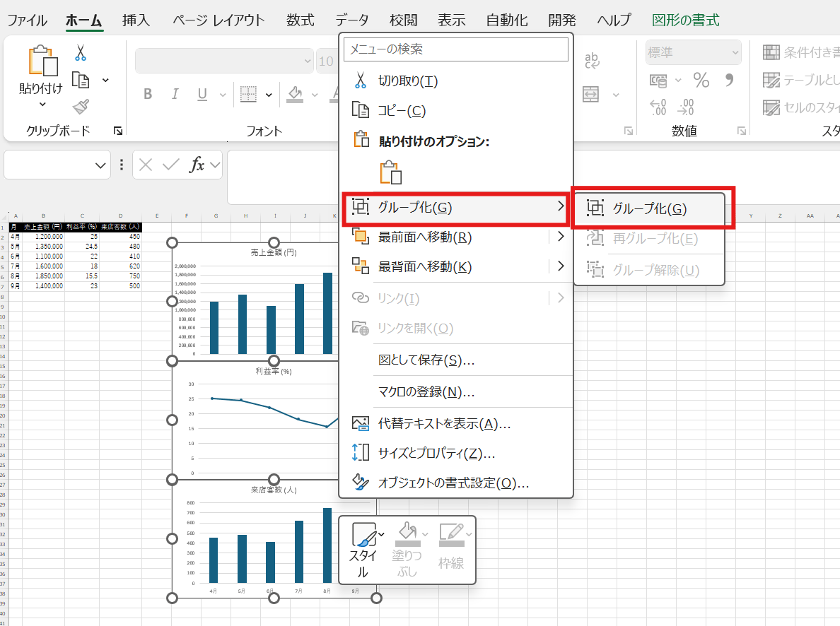The width and height of the screenshot is (840, 626).
Task: Click the メニューの検索 search field
Action: point(455,49)
